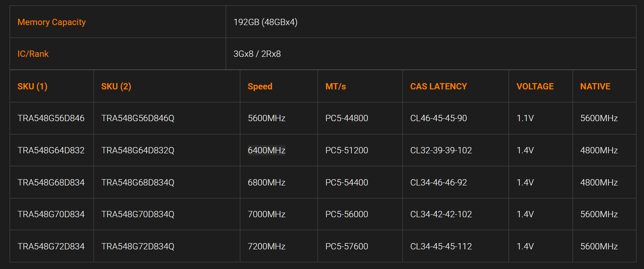Click the TRA548G72D834Q SKU cell
The height and width of the screenshot is (269, 644).
[x=137, y=246]
